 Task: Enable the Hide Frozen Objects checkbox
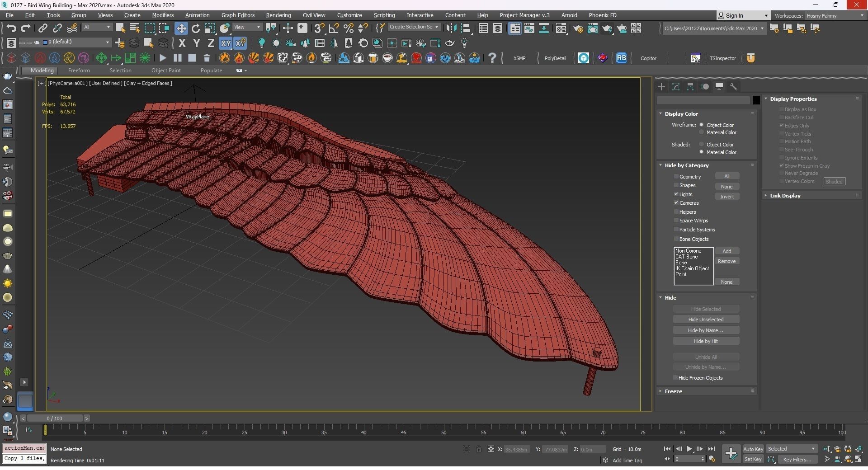(x=675, y=377)
